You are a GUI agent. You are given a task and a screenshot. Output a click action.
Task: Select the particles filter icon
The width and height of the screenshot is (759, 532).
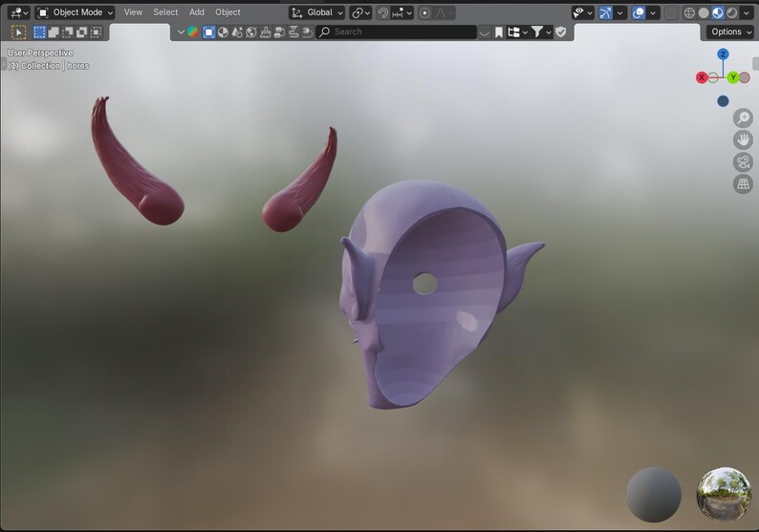(237, 32)
